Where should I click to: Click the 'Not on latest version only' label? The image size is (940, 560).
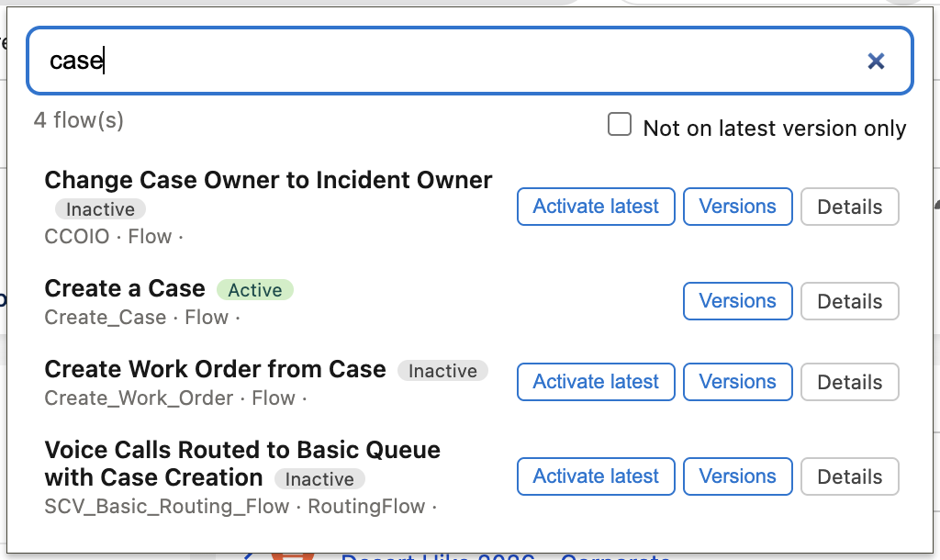point(775,129)
